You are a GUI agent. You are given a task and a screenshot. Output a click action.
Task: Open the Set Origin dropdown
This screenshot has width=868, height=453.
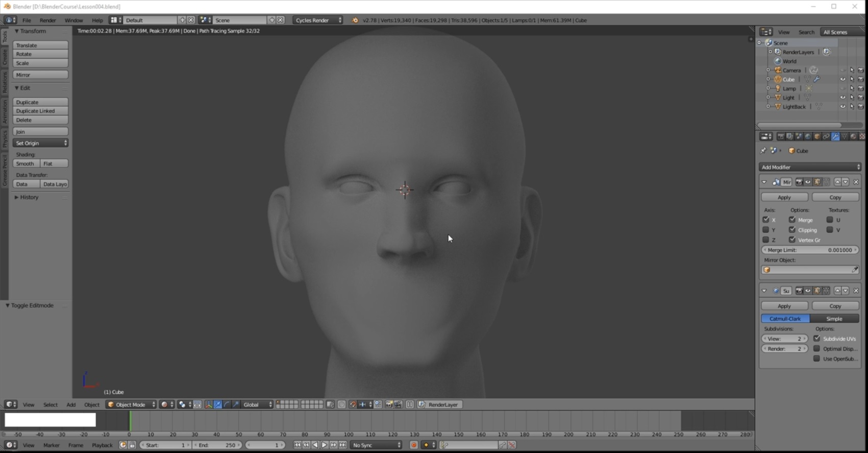[x=40, y=143]
